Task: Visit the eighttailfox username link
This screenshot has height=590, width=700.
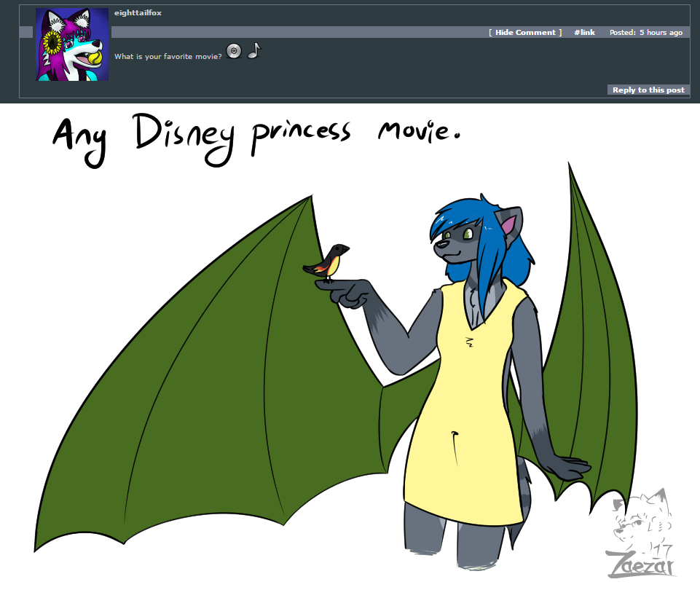Action: click(x=138, y=13)
